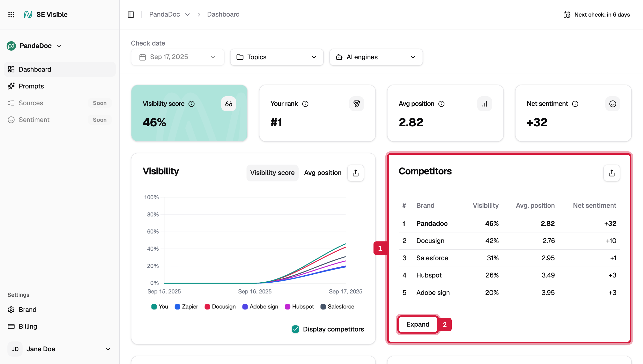Click the Expand button in Competitors
This screenshot has width=643, height=364.
(x=417, y=324)
